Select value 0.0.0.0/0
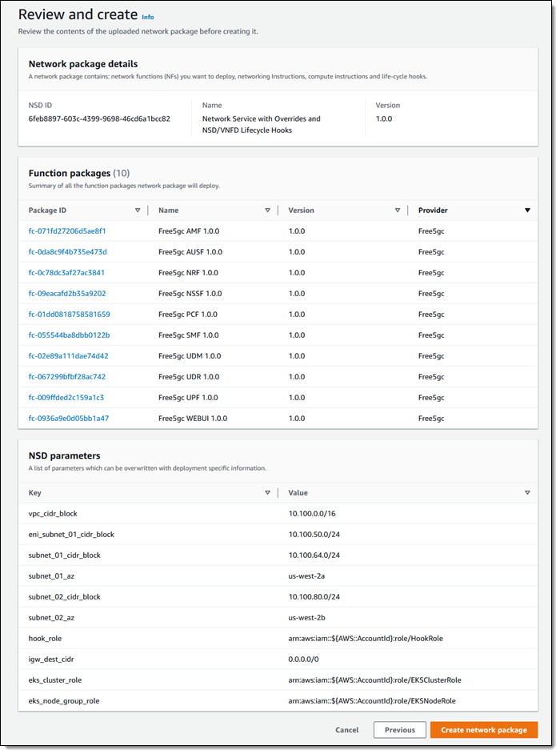The width and height of the screenshot is (560, 754). click(303, 660)
